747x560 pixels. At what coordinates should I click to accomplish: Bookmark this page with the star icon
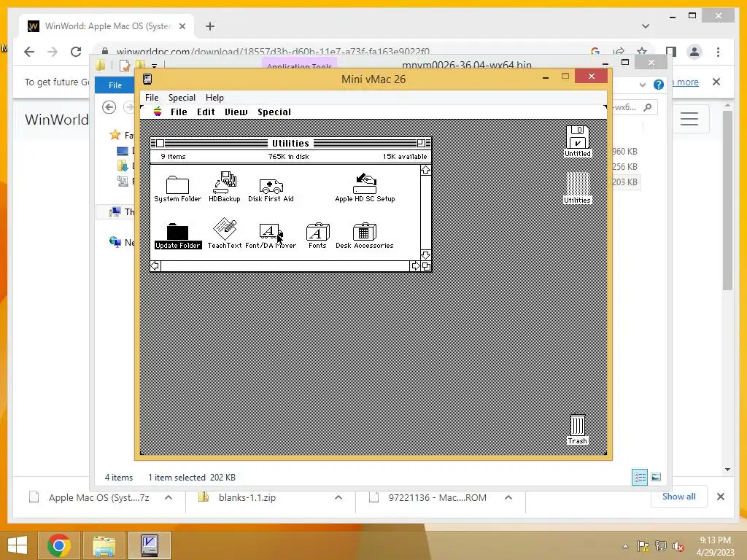(642, 52)
